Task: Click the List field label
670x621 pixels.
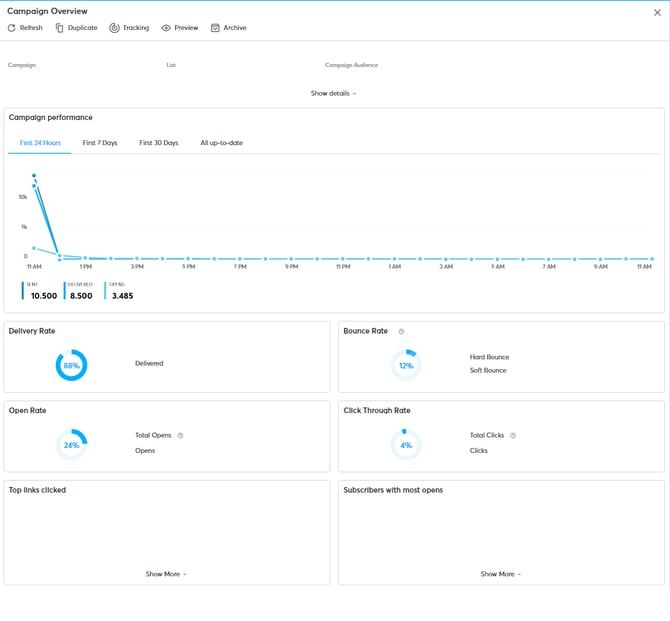Action: point(171,65)
